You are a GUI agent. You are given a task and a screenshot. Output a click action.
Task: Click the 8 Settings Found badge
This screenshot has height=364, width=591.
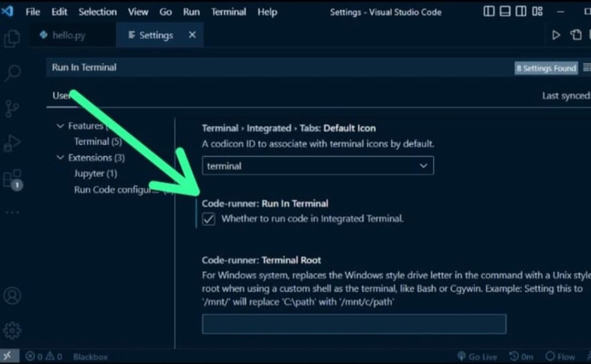pos(546,68)
